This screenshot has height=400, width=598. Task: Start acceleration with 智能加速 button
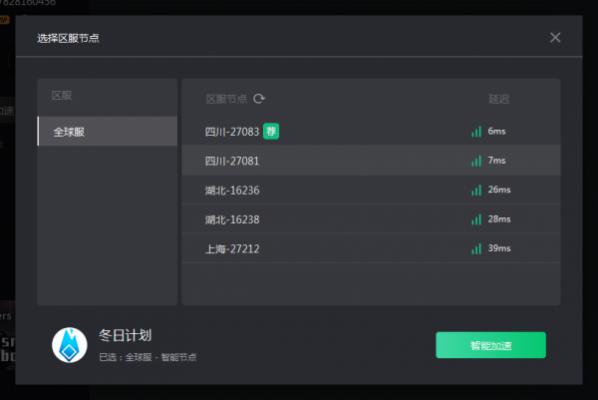(491, 345)
